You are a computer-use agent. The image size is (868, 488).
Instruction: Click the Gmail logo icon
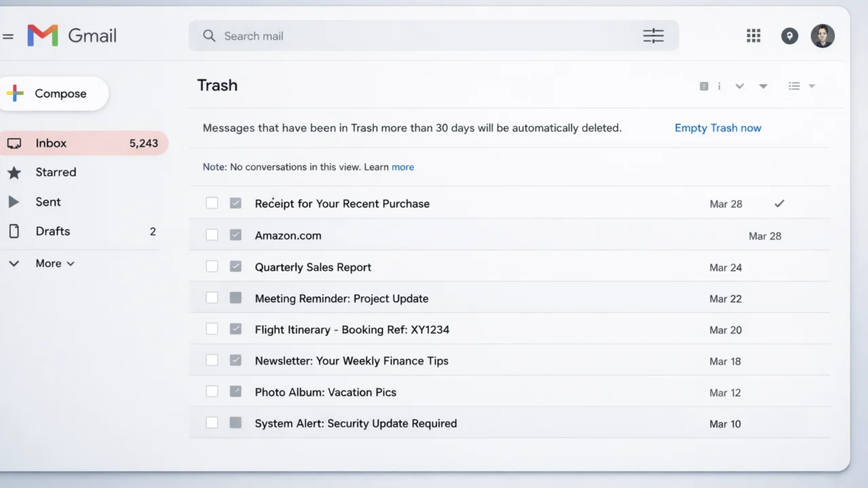click(42, 36)
